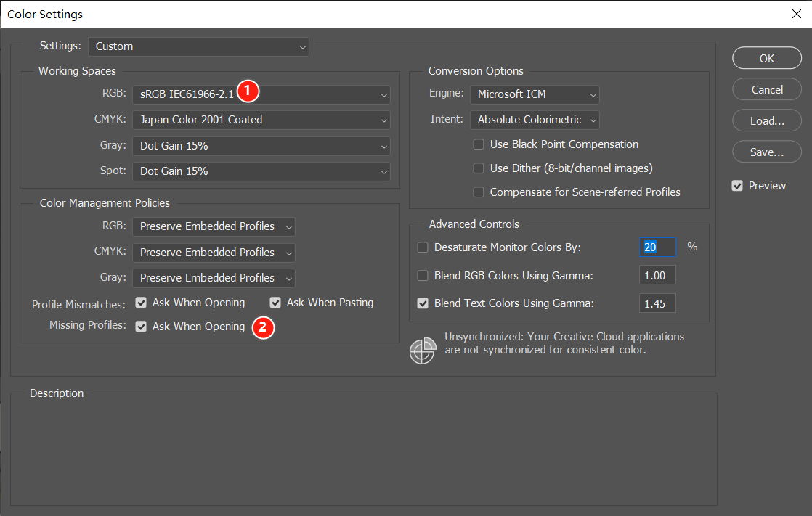Click the unsynchronized color status icon
The width and height of the screenshot is (812, 516).
tap(423, 351)
